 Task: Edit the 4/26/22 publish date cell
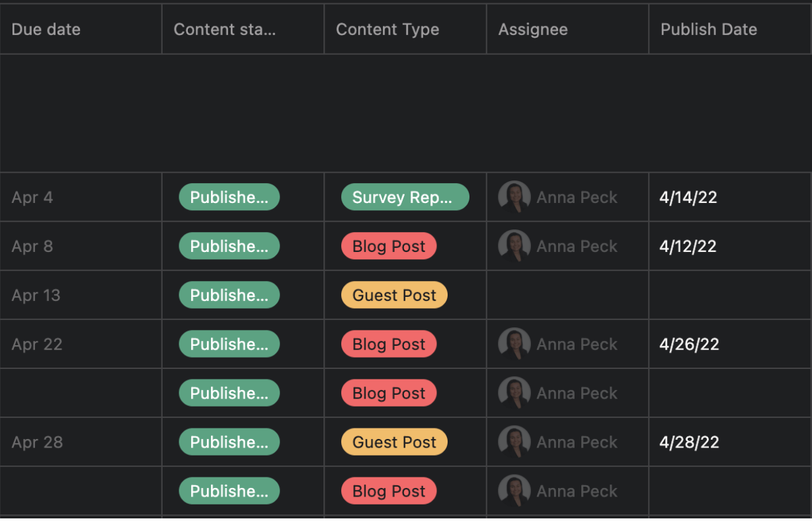tap(689, 344)
